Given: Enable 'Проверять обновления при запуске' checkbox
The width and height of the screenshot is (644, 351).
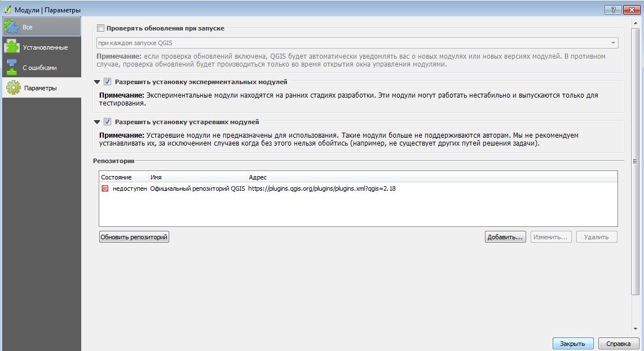Looking at the screenshot, I should [x=100, y=28].
